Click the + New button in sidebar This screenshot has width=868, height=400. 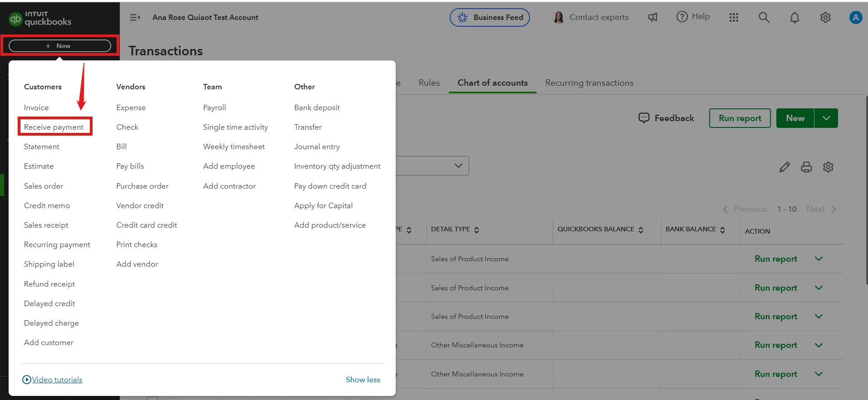[x=60, y=46]
